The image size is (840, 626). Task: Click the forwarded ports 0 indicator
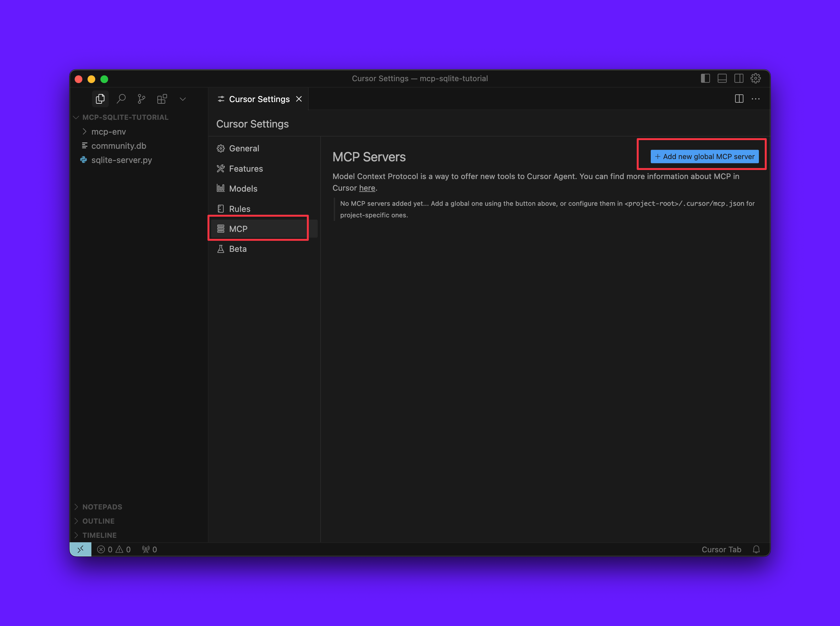[x=150, y=549]
